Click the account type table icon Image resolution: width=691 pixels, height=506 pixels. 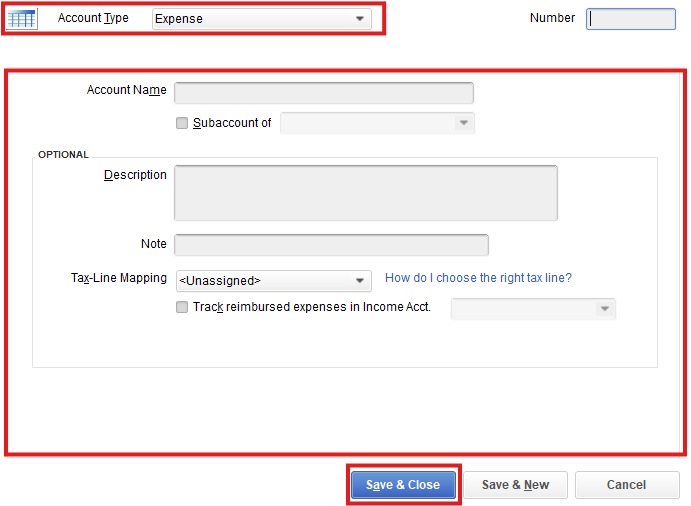tap(22, 19)
